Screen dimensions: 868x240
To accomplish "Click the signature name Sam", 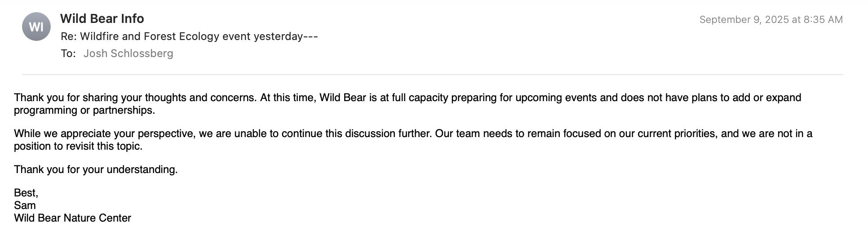I will pyautogui.click(x=25, y=205).
